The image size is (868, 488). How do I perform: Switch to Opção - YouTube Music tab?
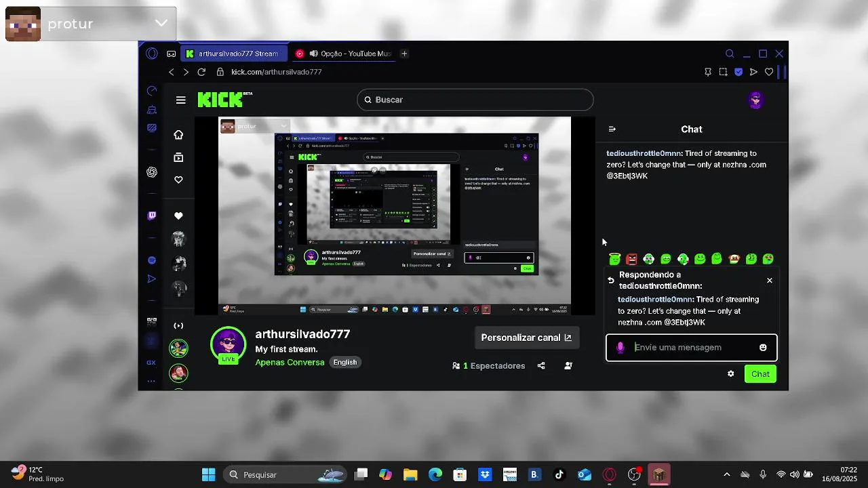(x=342, y=54)
